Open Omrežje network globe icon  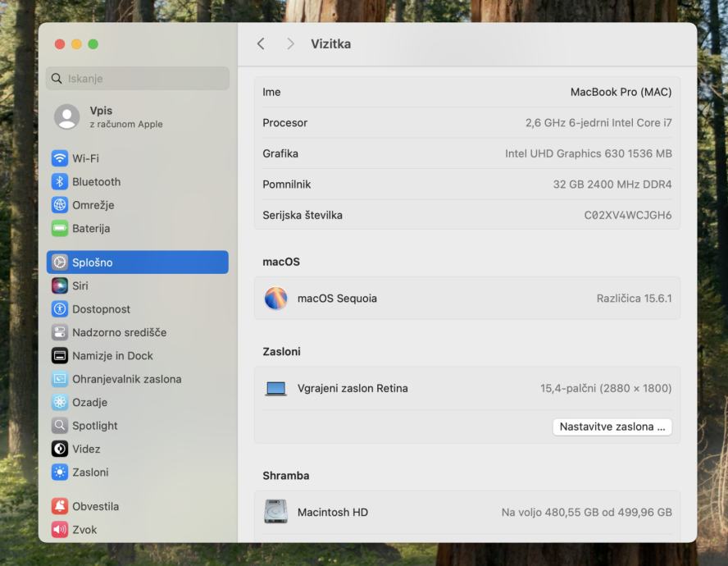tap(60, 205)
